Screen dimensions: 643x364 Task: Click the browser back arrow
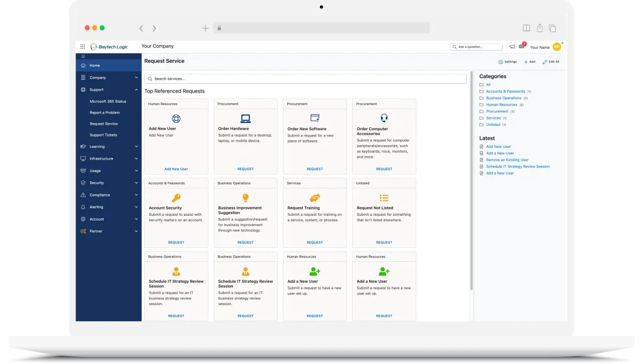point(141,28)
